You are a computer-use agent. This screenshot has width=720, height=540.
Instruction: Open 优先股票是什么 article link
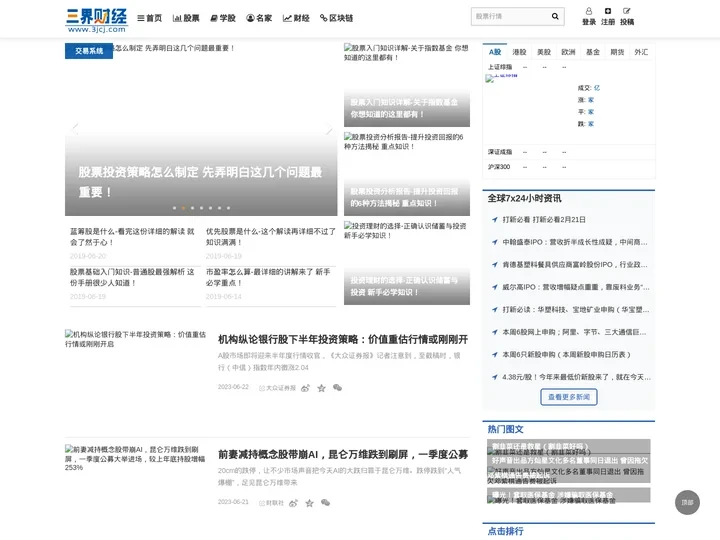tap(270, 236)
